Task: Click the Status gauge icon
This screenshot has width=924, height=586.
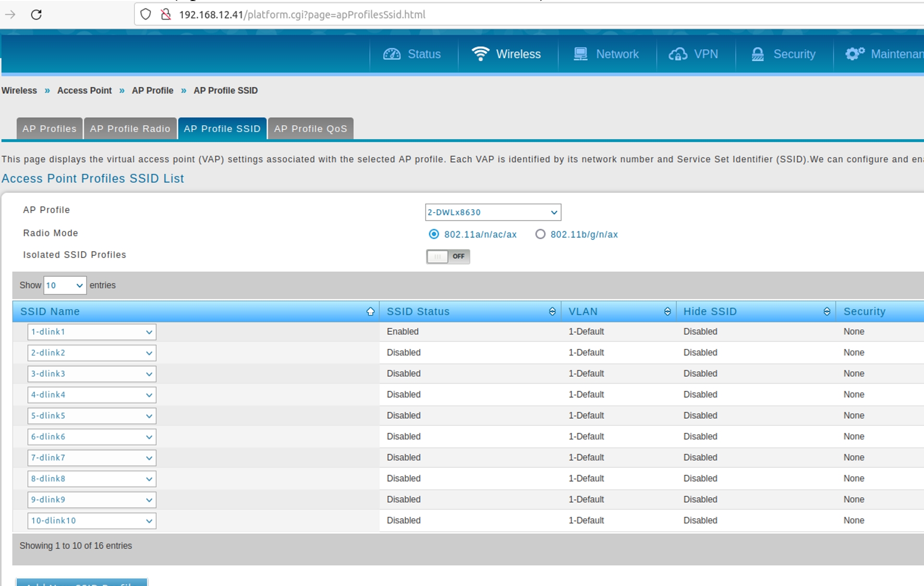Action: (x=391, y=54)
